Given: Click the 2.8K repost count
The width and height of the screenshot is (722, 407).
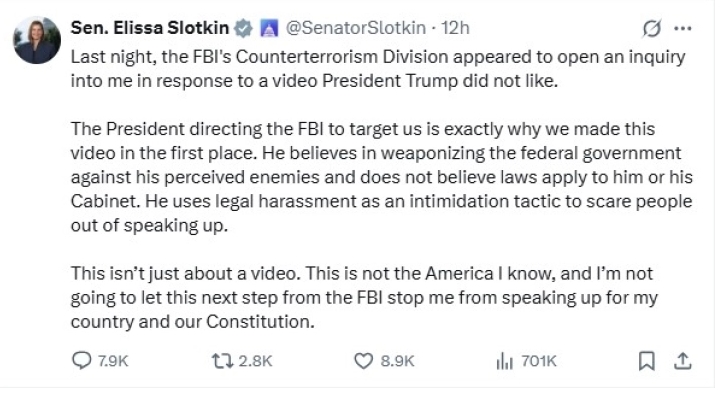Looking at the screenshot, I should tap(256, 360).
